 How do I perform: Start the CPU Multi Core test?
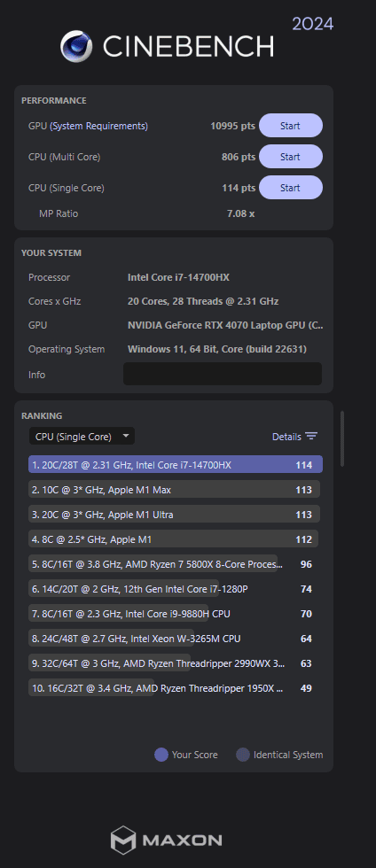click(x=291, y=157)
